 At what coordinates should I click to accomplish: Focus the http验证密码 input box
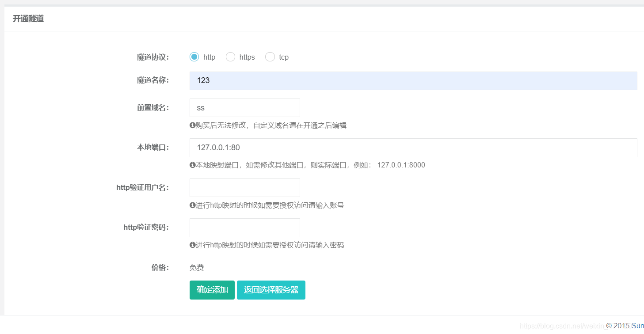point(245,228)
